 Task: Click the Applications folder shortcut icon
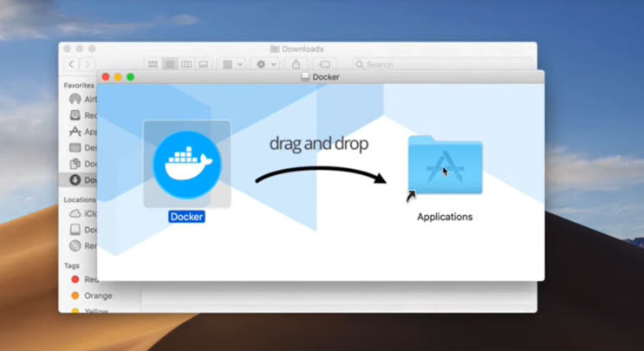click(445, 166)
